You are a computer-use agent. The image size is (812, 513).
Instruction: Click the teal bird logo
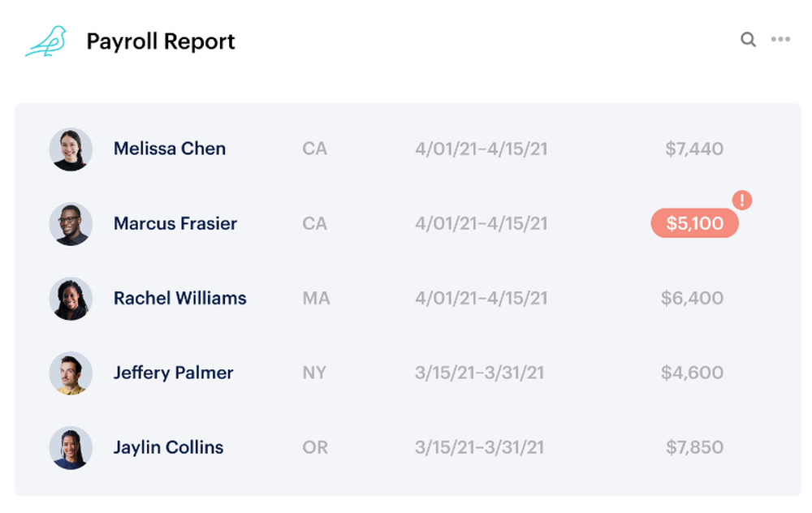coord(46,41)
